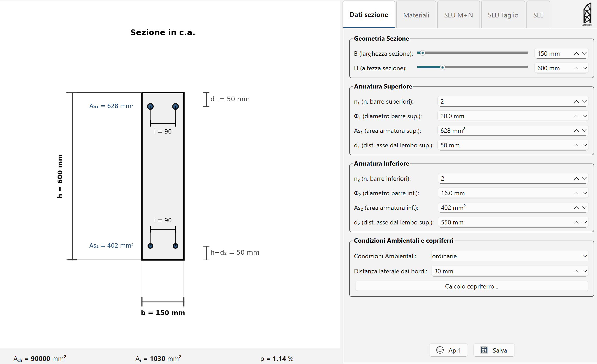Image resolution: width=597 pixels, height=364 pixels.
Task: Increase section width B with up arrow
Action: [x=576, y=54]
